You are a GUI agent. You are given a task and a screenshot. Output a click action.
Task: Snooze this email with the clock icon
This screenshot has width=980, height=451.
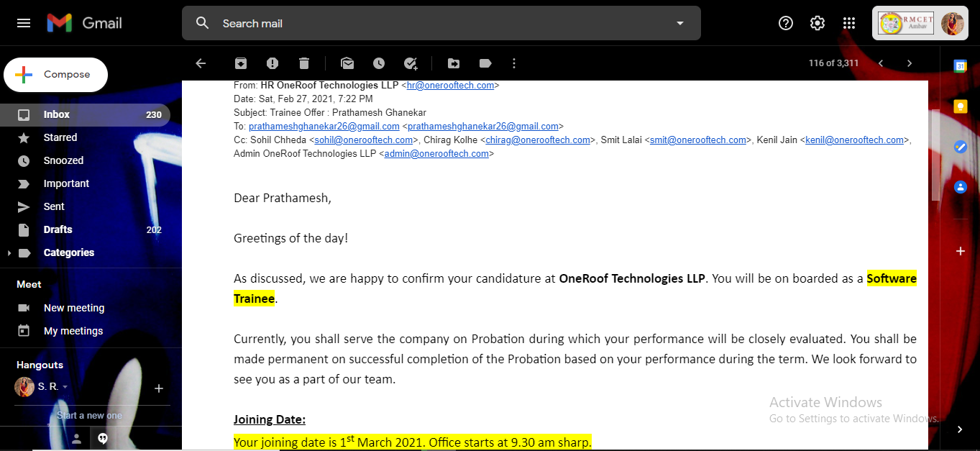(x=379, y=63)
